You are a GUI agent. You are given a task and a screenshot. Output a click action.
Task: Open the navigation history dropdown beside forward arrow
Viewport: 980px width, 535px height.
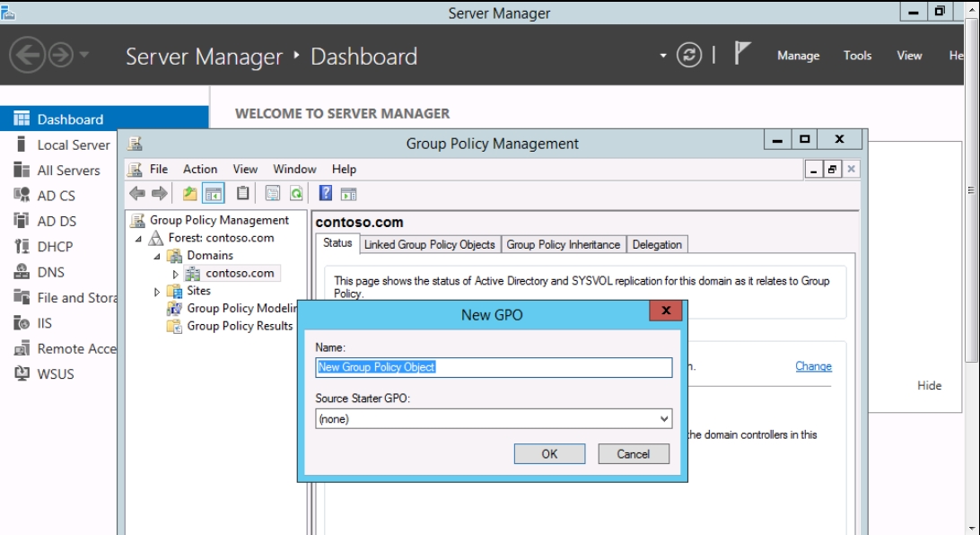(x=84, y=55)
